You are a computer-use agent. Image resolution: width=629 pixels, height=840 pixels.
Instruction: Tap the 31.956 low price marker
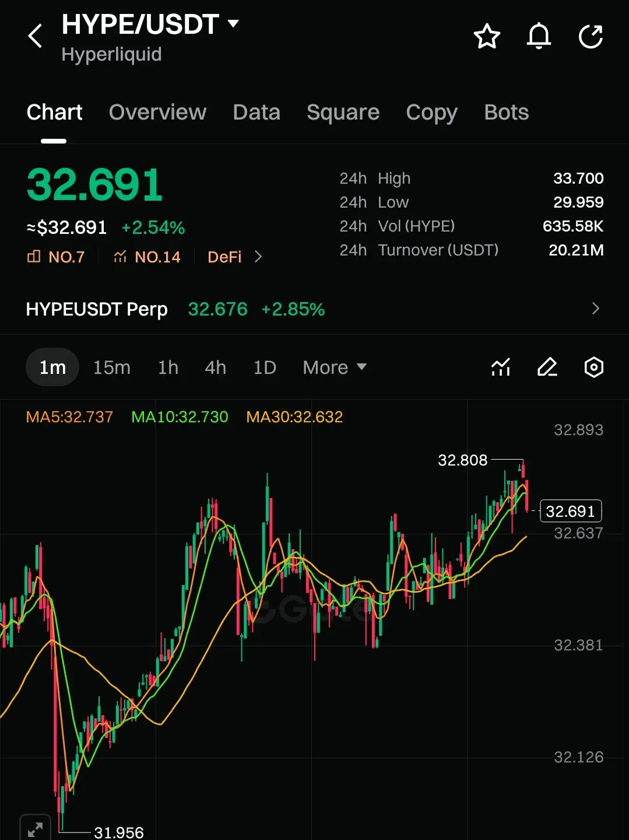tap(119, 832)
